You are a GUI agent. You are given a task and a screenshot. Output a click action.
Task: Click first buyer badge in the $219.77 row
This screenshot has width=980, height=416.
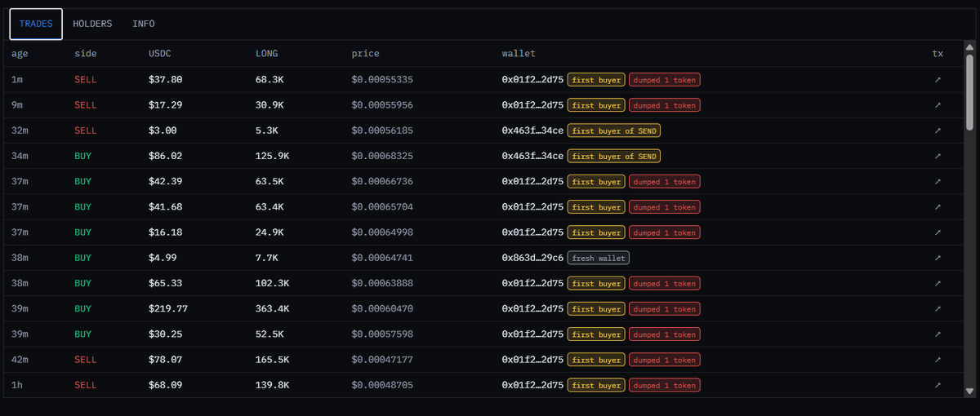click(x=596, y=309)
